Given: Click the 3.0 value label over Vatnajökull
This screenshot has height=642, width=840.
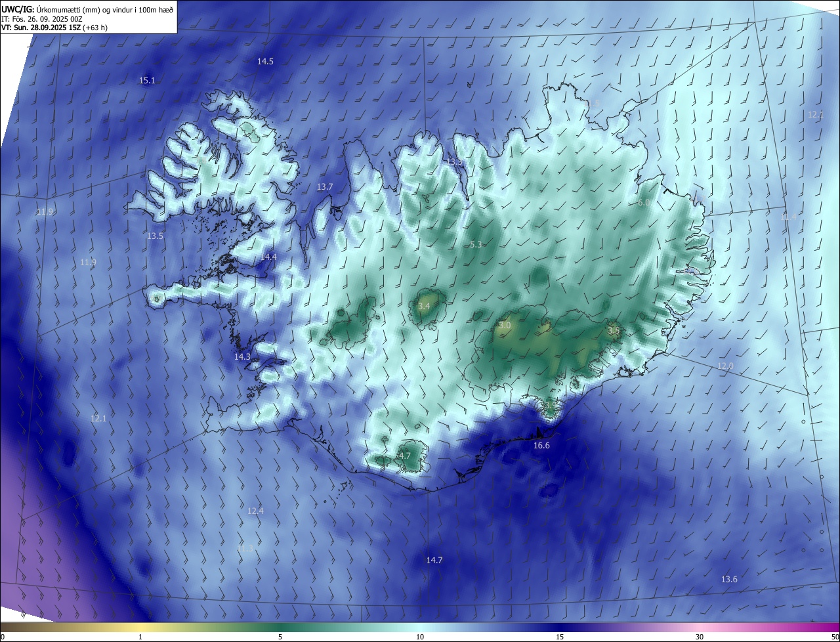Looking at the screenshot, I should (505, 325).
